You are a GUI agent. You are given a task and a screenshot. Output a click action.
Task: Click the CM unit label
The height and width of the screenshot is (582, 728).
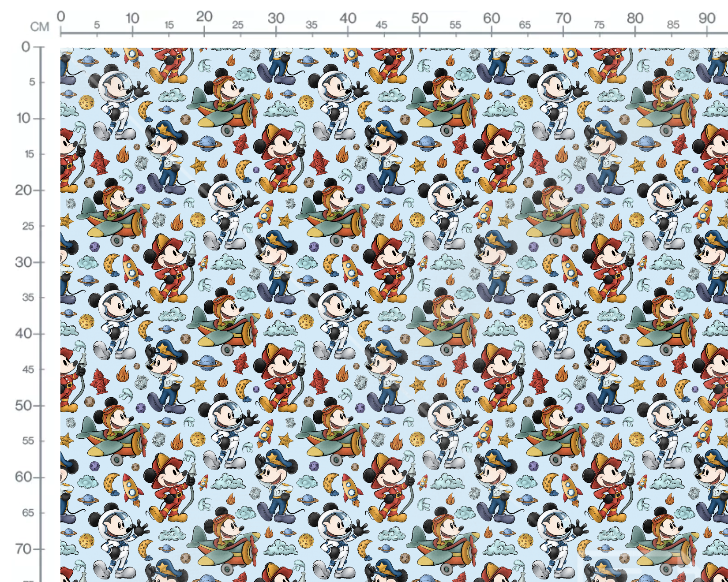pyautogui.click(x=40, y=27)
